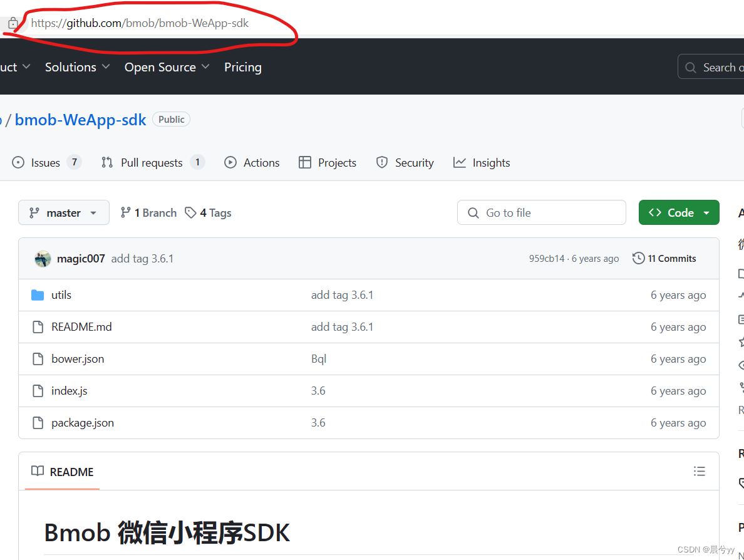Open the README outline list icon
The width and height of the screenshot is (744, 560).
pyautogui.click(x=699, y=471)
